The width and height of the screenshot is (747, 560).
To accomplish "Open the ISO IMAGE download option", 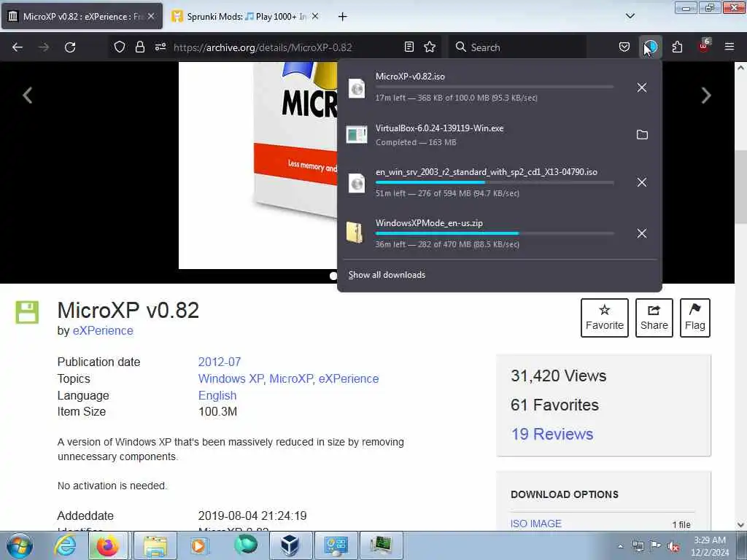I will (x=536, y=524).
